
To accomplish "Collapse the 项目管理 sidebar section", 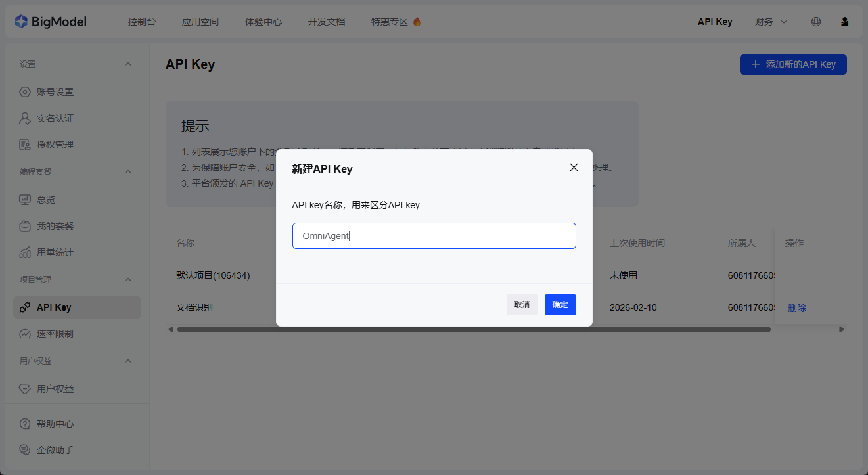I will pyautogui.click(x=128, y=280).
